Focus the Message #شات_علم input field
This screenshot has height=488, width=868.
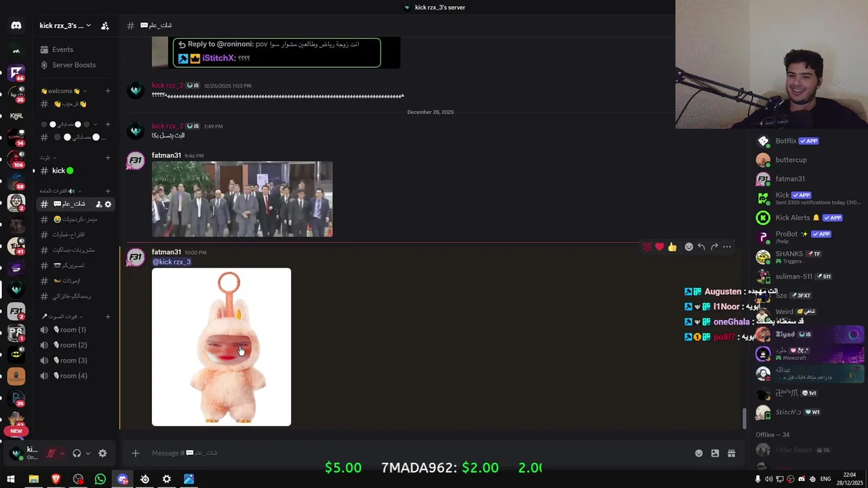417,453
